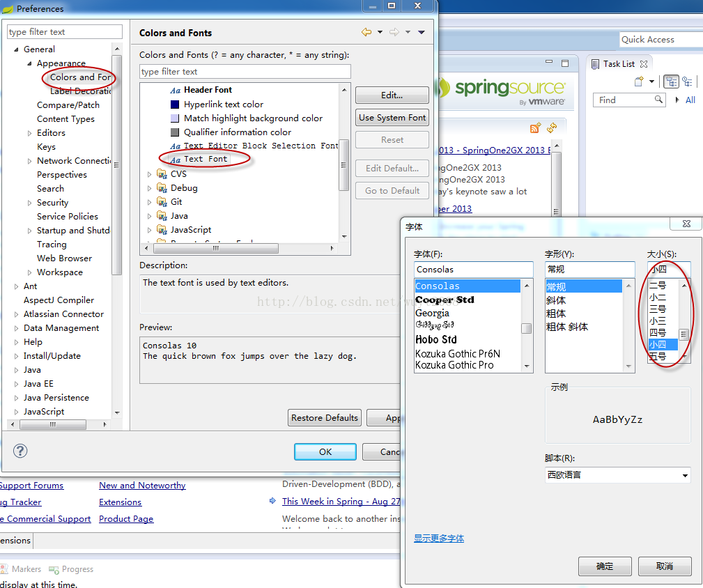The width and height of the screenshot is (703, 588).
Task: Select Compare/Patch preference page
Action: click(x=68, y=105)
